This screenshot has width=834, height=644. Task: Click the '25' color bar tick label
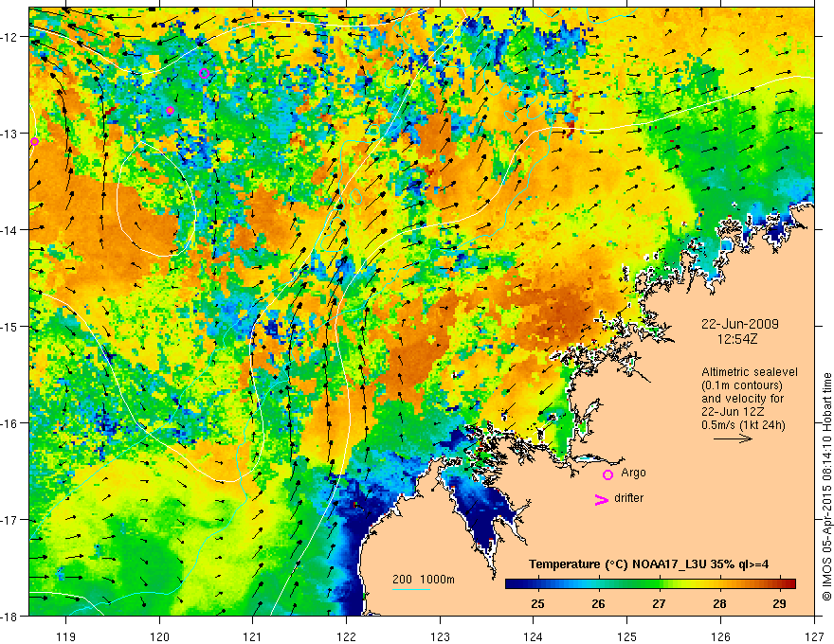537,603
